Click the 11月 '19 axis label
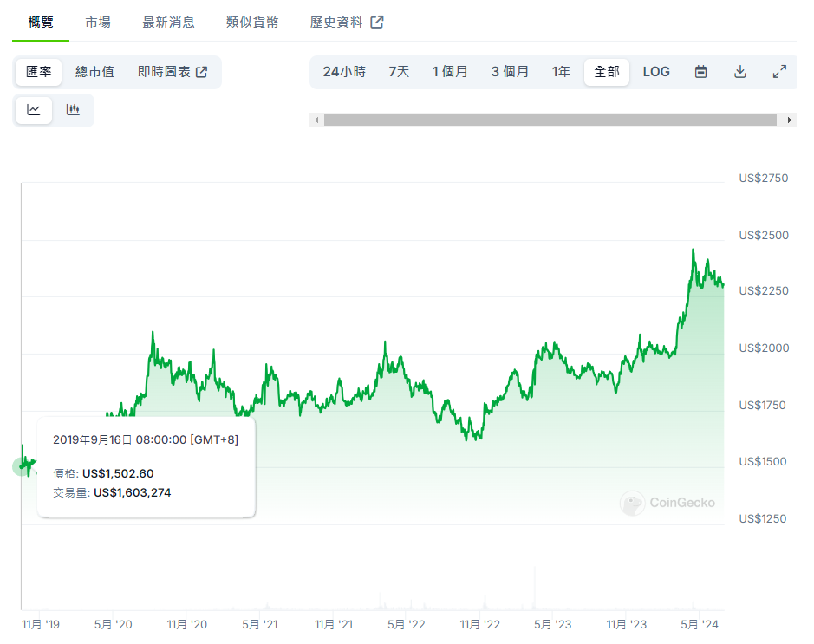The image size is (814, 644). pos(41,624)
